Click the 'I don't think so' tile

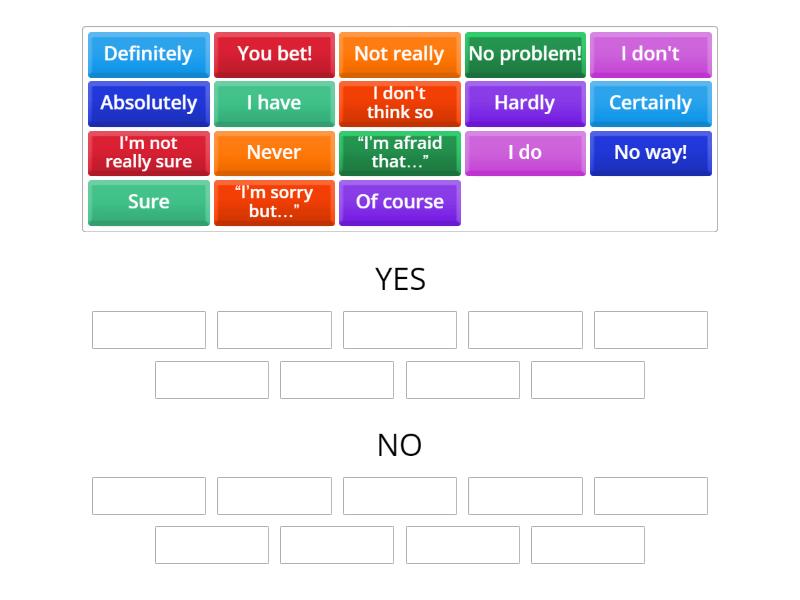coord(399,104)
